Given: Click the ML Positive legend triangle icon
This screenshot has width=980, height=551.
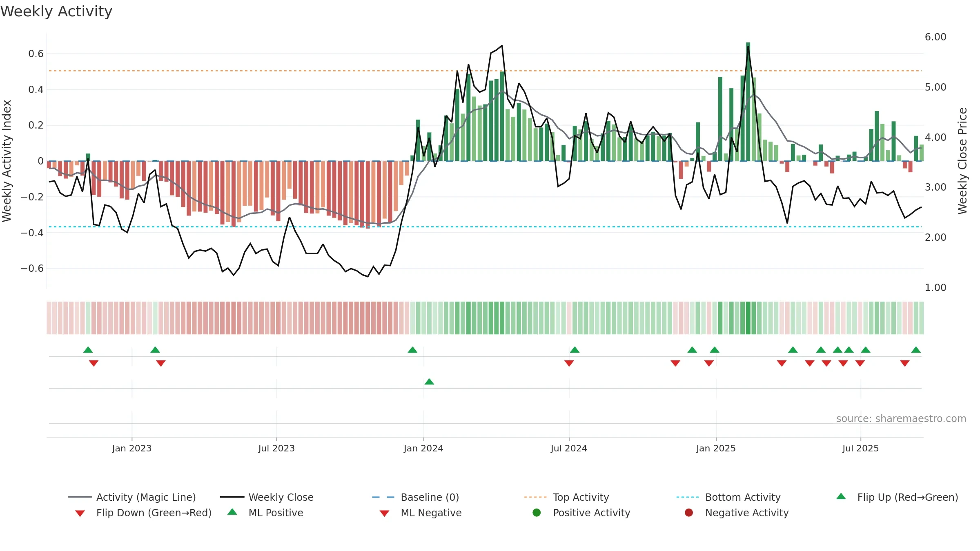Looking at the screenshot, I should [232, 512].
